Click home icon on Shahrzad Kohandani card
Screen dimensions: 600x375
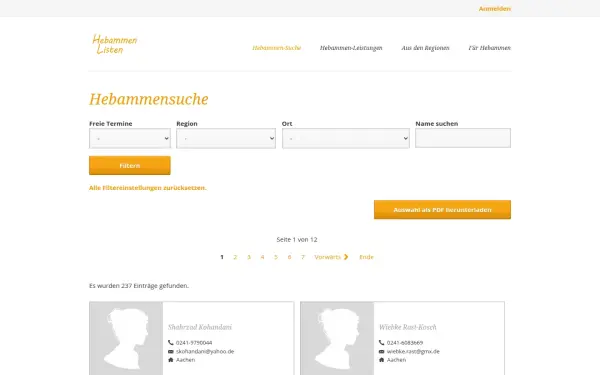click(x=171, y=360)
